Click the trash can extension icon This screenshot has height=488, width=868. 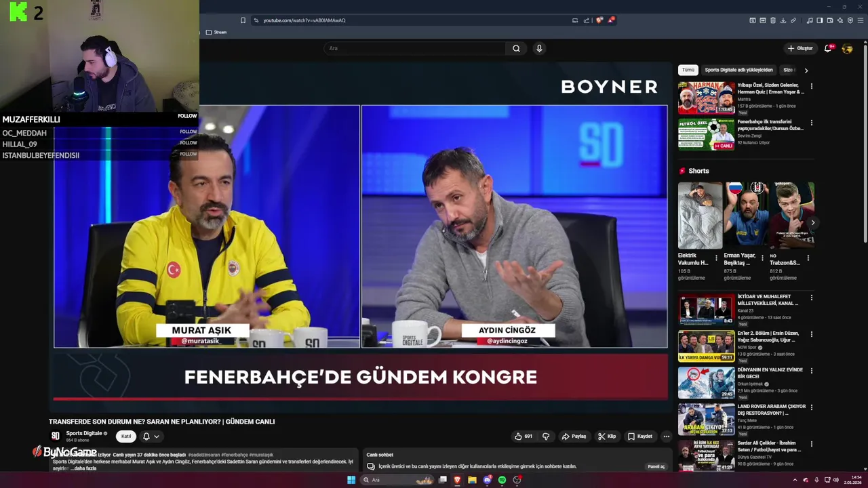[x=773, y=20]
